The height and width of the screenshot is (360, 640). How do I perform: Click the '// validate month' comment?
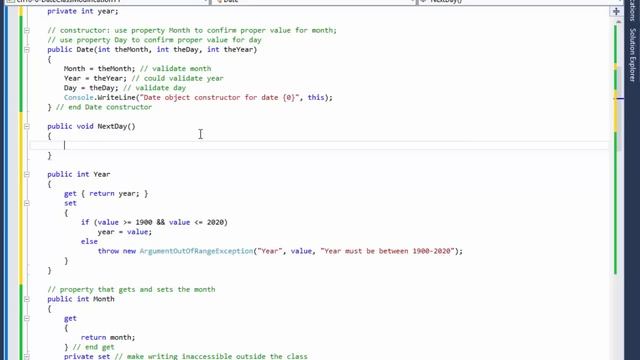pyautogui.click(x=175, y=69)
